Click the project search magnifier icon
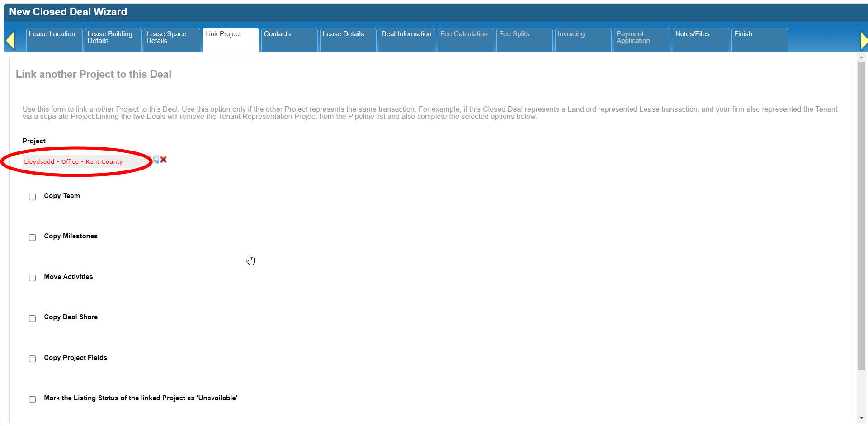 156,160
